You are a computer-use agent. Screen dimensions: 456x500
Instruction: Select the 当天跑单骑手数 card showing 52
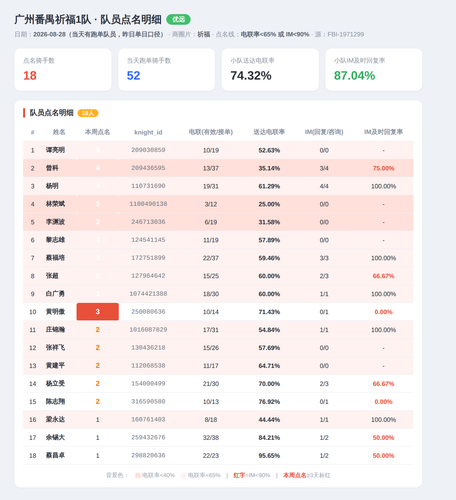pos(166,70)
